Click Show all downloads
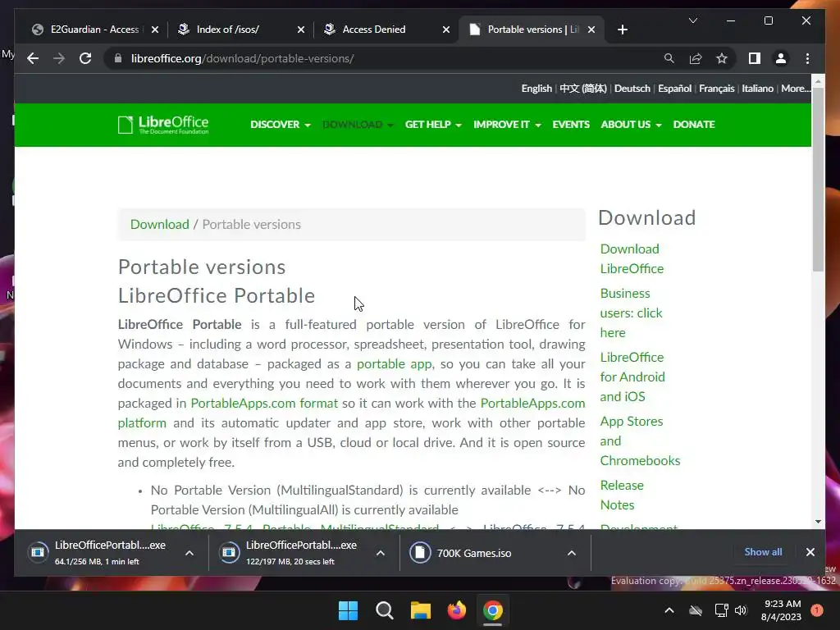 pyautogui.click(x=763, y=552)
